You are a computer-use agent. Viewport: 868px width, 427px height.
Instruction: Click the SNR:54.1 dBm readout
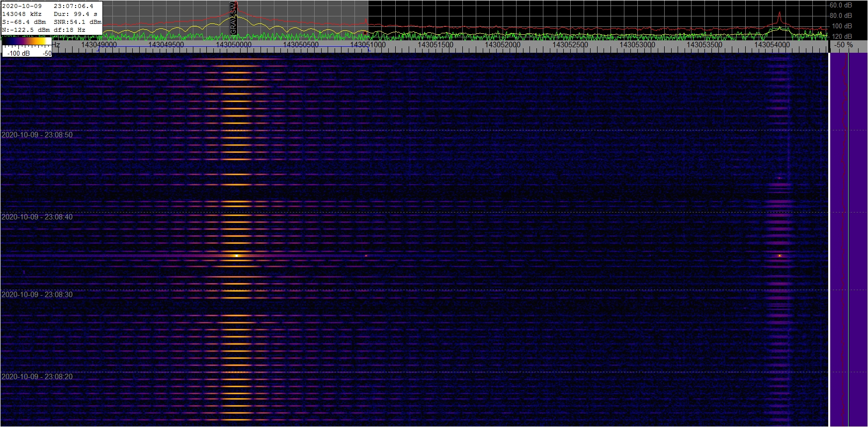tap(78, 22)
